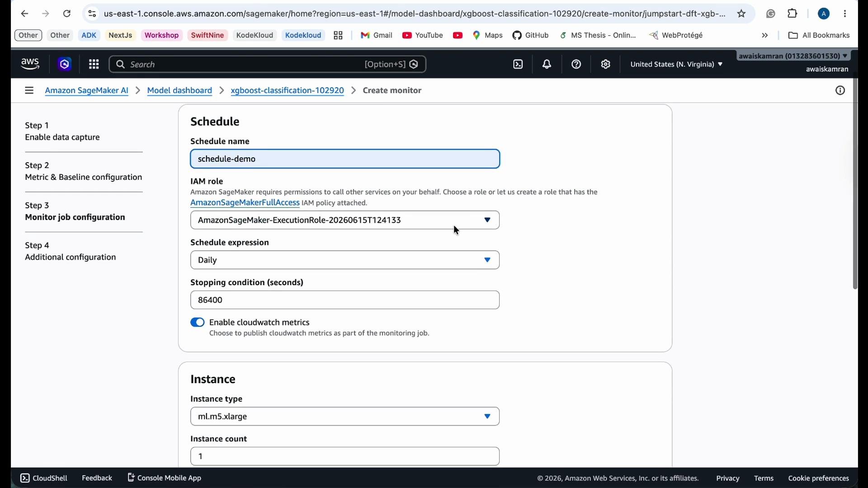Open the Chrome profile avatar

tap(825, 14)
